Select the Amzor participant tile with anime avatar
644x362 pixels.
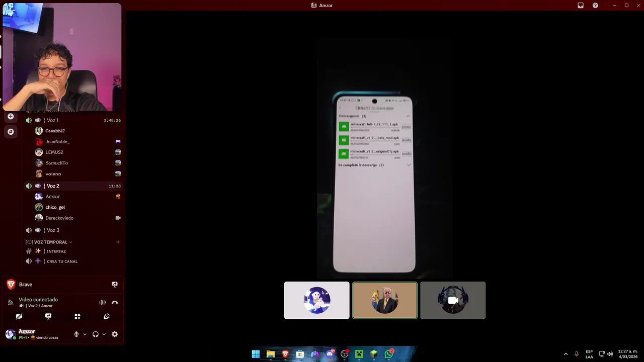316,300
